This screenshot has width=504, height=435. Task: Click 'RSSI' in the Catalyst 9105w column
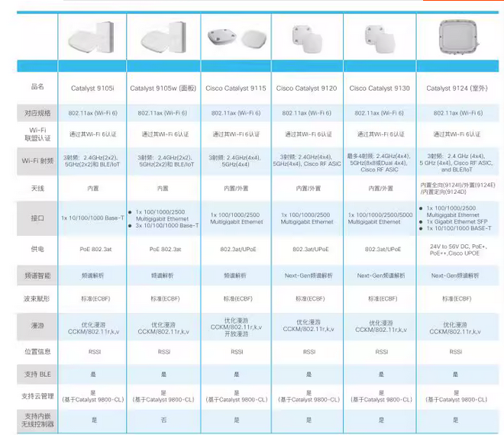(164, 352)
